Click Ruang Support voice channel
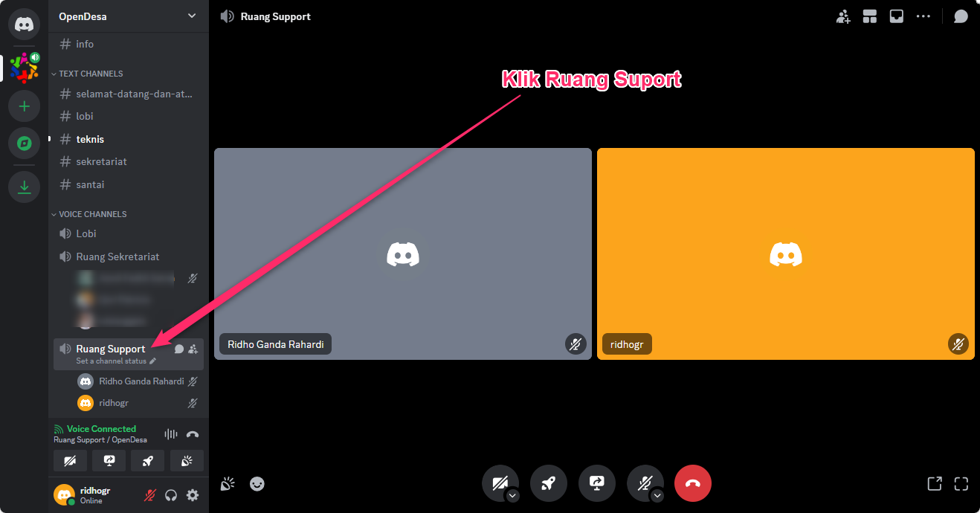 (111, 349)
